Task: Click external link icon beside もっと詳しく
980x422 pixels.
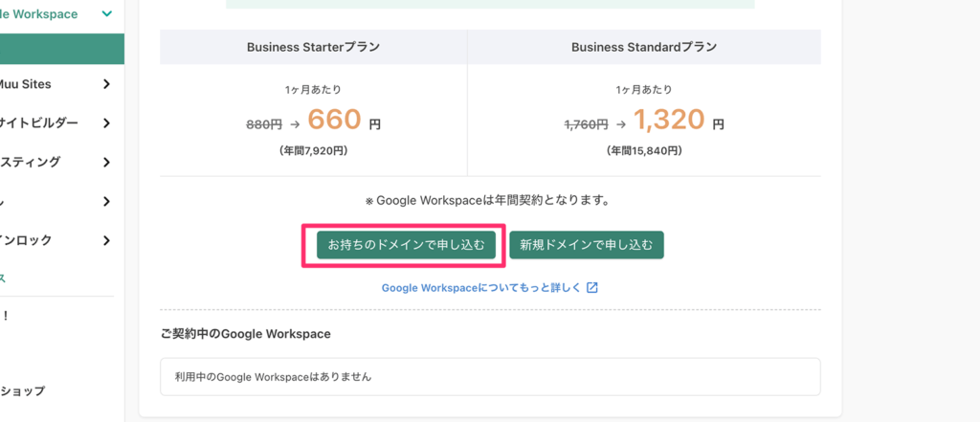Action: pyautogui.click(x=592, y=288)
